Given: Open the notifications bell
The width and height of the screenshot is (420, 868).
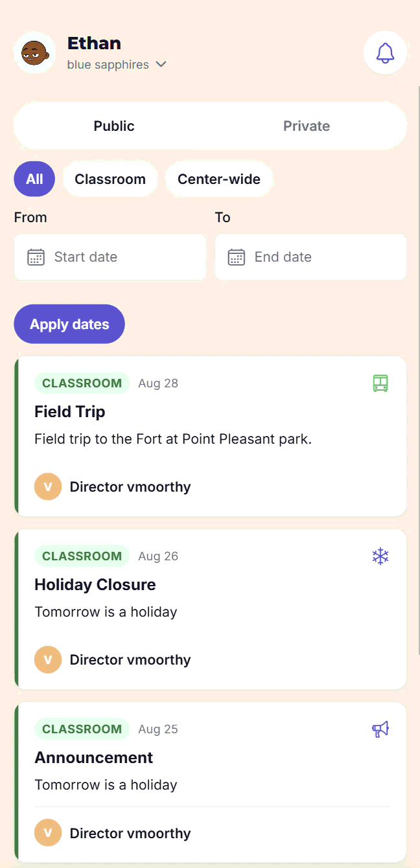Looking at the screenshot, I should (x=385, y=53).
